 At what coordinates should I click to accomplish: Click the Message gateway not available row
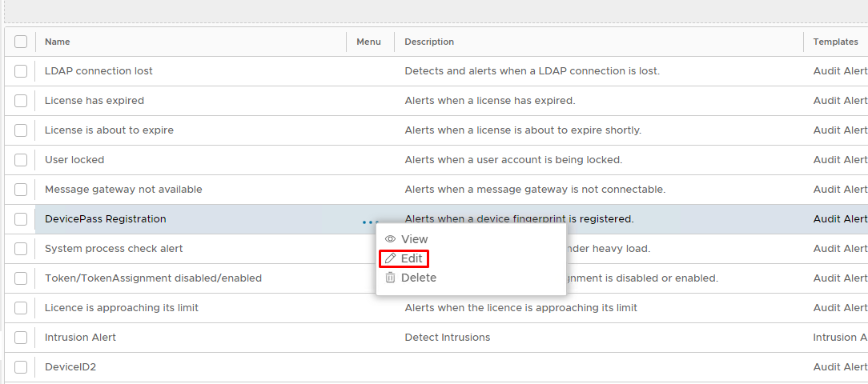[123, 190]
